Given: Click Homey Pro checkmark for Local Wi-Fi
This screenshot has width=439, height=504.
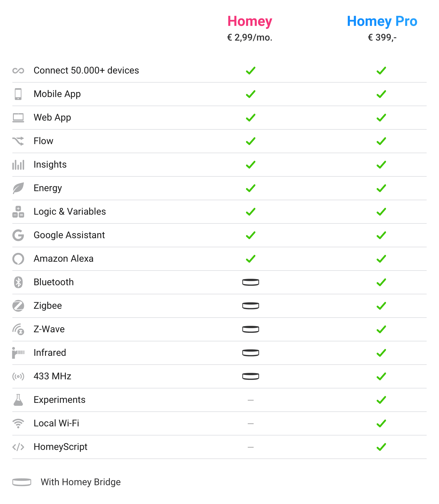Looking at the screenshot, I should pyautogui.click(x=381, y=423).
